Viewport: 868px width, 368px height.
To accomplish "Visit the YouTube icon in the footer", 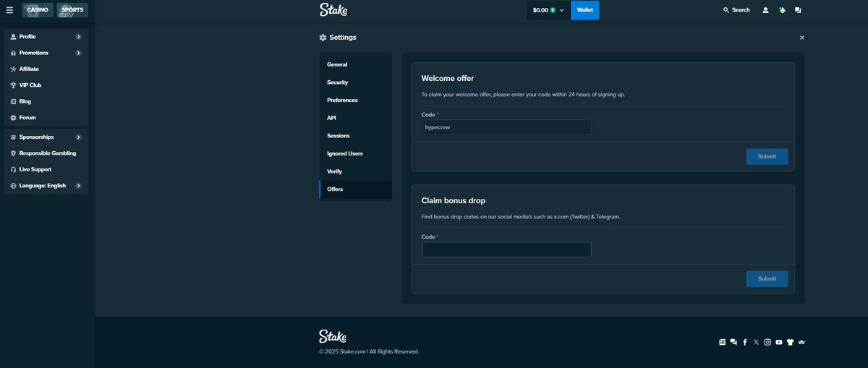I will (x=779, y=342).
